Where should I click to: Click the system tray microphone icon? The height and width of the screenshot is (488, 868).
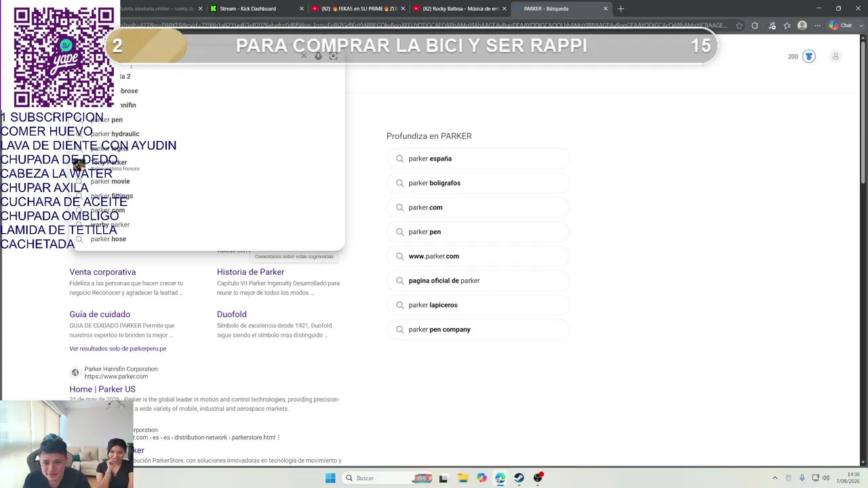(802, 478)
